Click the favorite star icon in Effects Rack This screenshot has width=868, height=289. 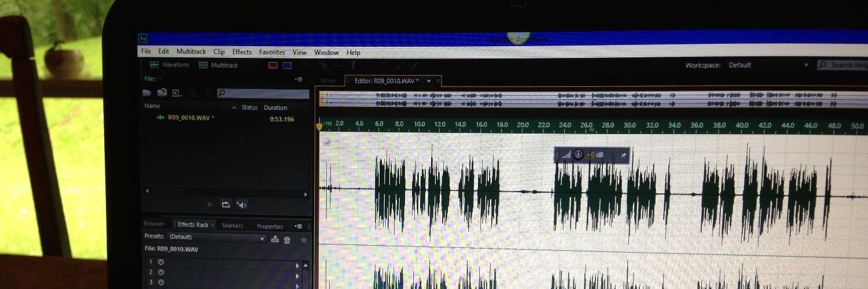[304, 239]
